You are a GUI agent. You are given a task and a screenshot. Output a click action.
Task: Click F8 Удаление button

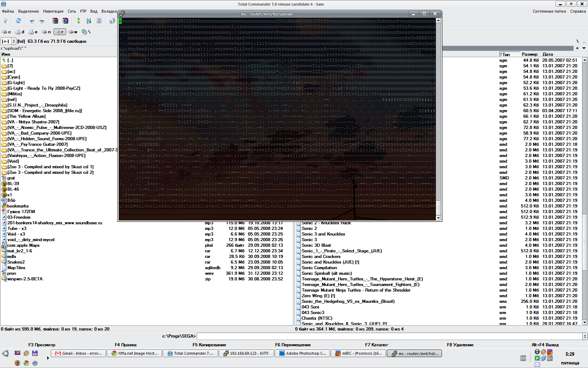coord(460,345)
